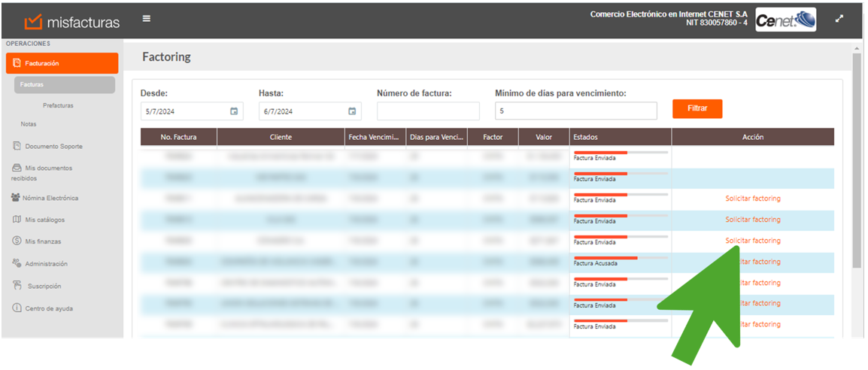This screenshot has height=370, width=868.
Task: Click the Filtrar button
Action: [697, 108]
